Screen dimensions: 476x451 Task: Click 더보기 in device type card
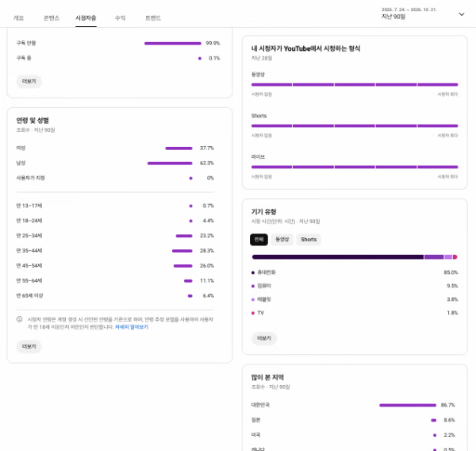[x=264, y=338]
